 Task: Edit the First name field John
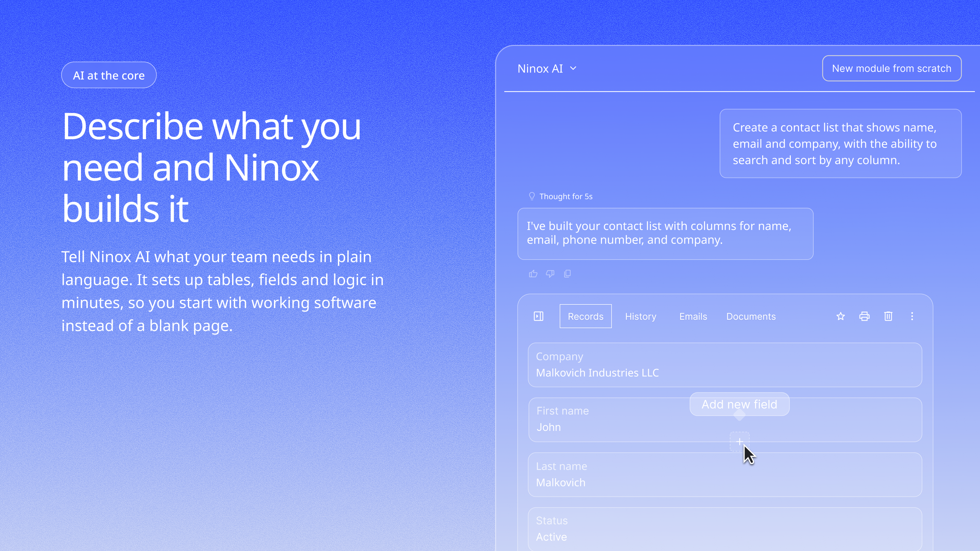pyautogui.click(x=725, y=420)
